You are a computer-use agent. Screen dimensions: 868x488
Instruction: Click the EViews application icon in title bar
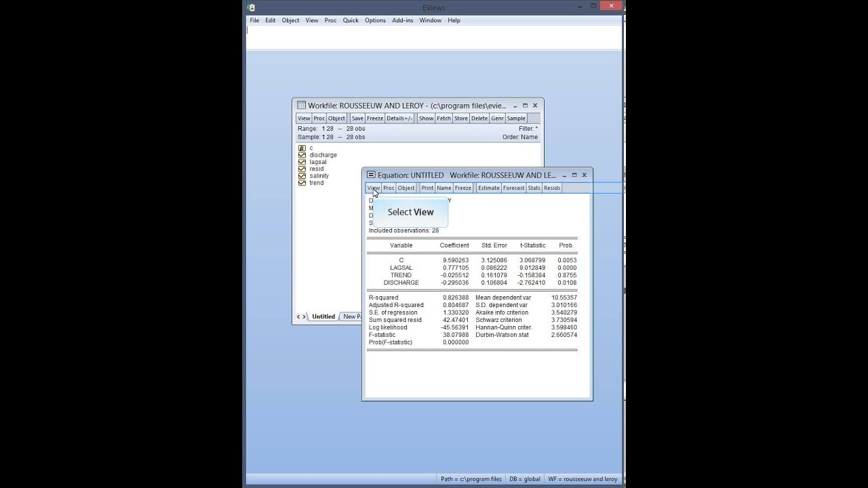tap(251, 7)
